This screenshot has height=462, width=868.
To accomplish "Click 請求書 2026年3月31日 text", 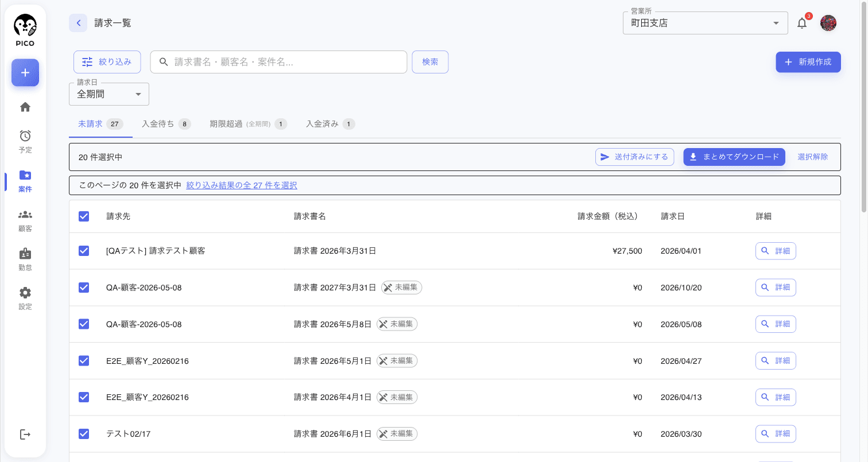I will [335, 251].
